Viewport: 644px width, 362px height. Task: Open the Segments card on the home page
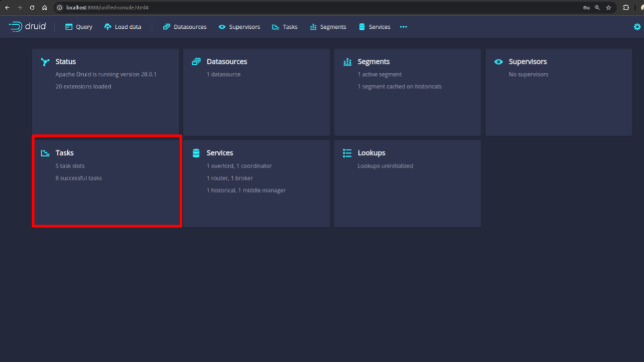point(407,92)
